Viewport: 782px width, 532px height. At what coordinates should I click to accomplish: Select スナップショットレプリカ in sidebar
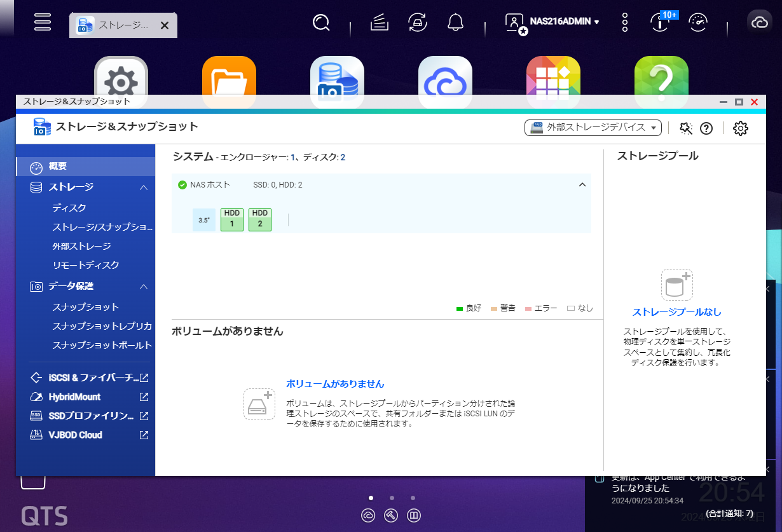tap(102, 326)
